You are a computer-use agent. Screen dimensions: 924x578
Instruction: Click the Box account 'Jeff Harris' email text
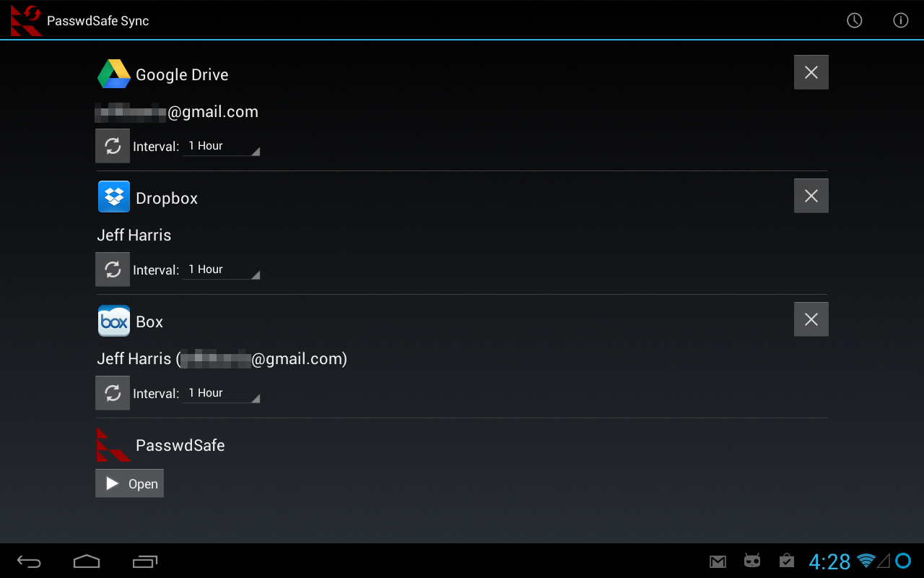[222, 358]
